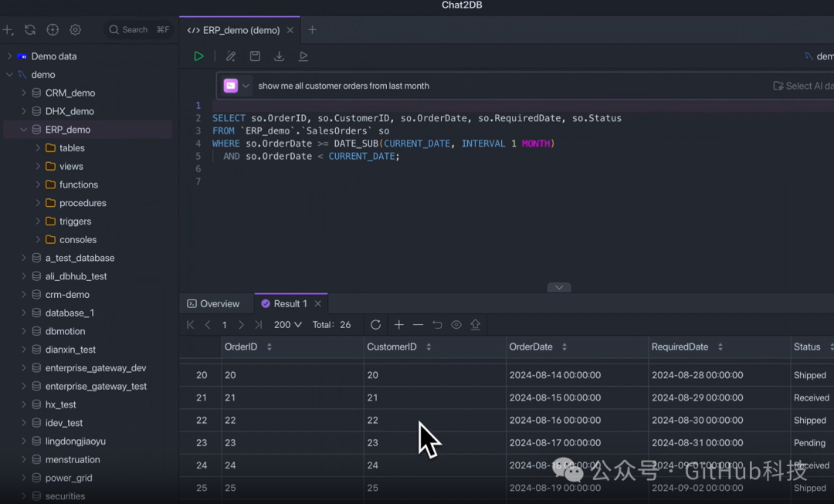The height and width of the screenshot is (504, 834).
Task: Go to the next results page arrow
Action: point(241,325)
